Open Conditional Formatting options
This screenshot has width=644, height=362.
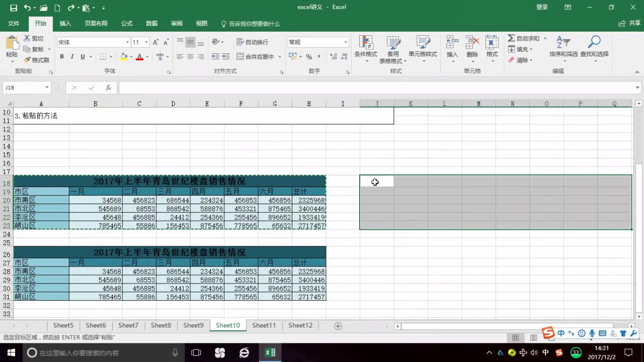366,48
